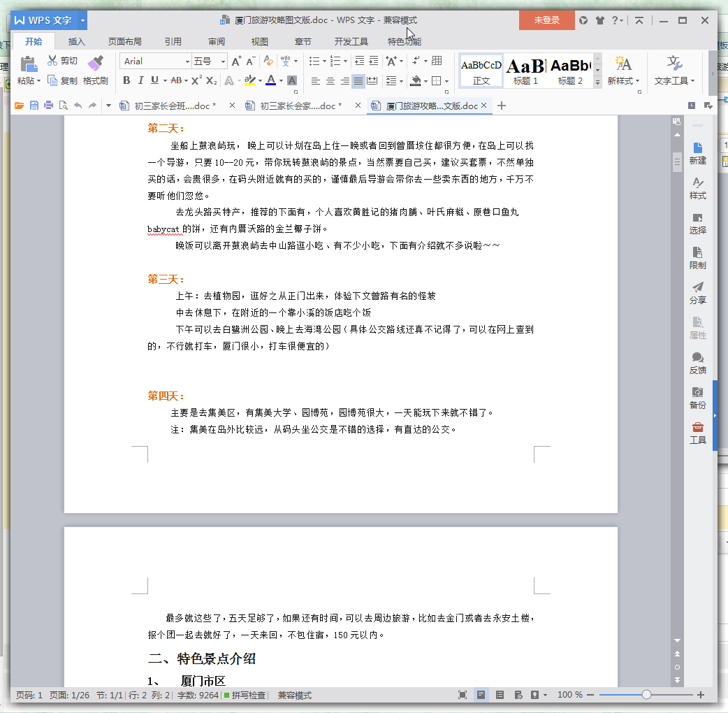Viewport: 728px width, 713px height.
Task: Open the 新建 (New) sidebar icon
Action: [697, 154]
